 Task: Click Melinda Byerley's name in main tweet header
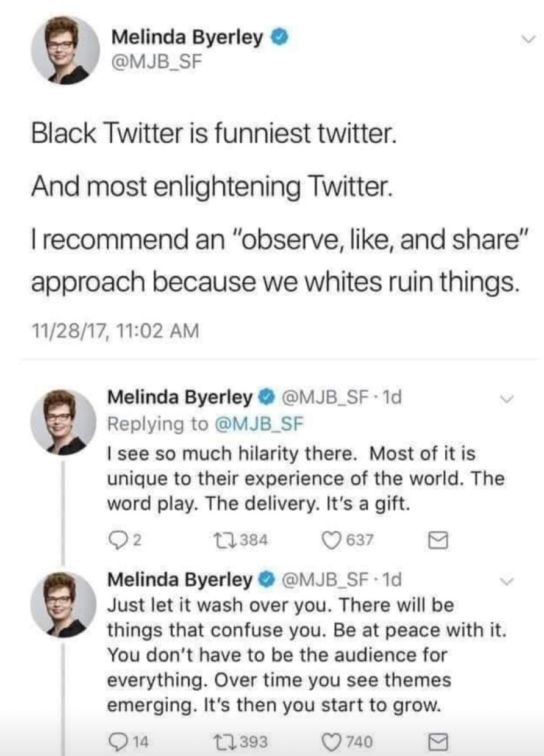tap(188, 38)
